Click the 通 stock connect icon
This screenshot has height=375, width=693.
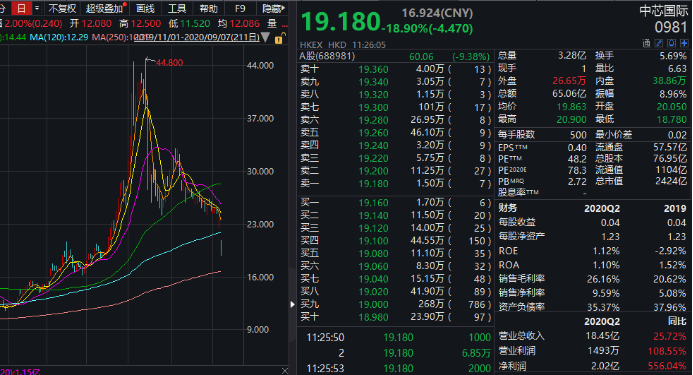[646, 43]
